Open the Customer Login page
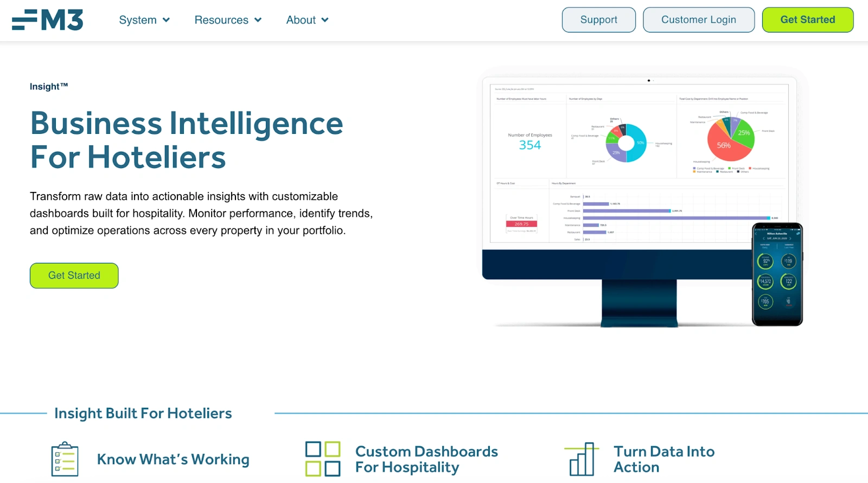The width and height of the screenshot is (868, 483). [699, 20]
